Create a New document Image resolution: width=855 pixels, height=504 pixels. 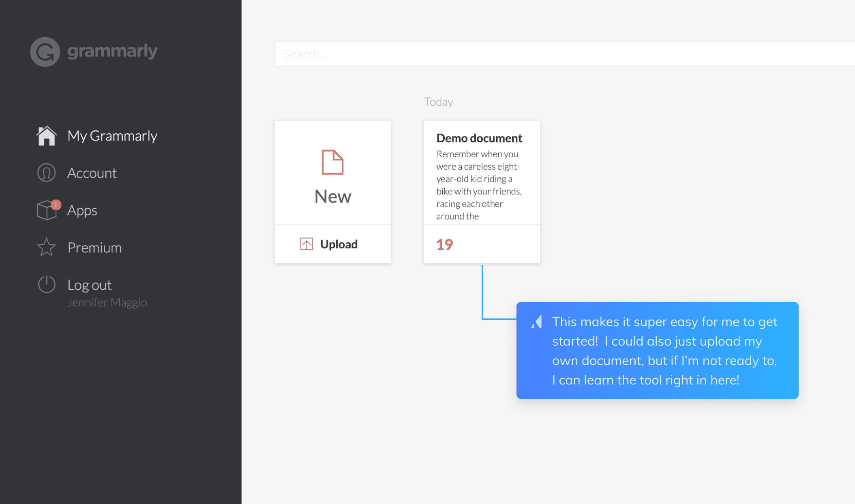(x=332, y=173)
